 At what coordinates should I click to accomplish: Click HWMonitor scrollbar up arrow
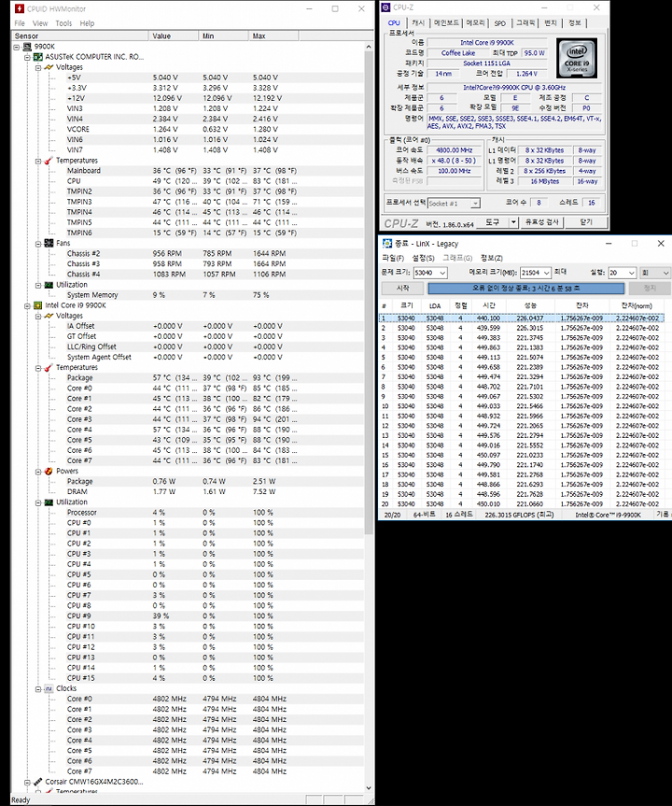click(369, 47)
